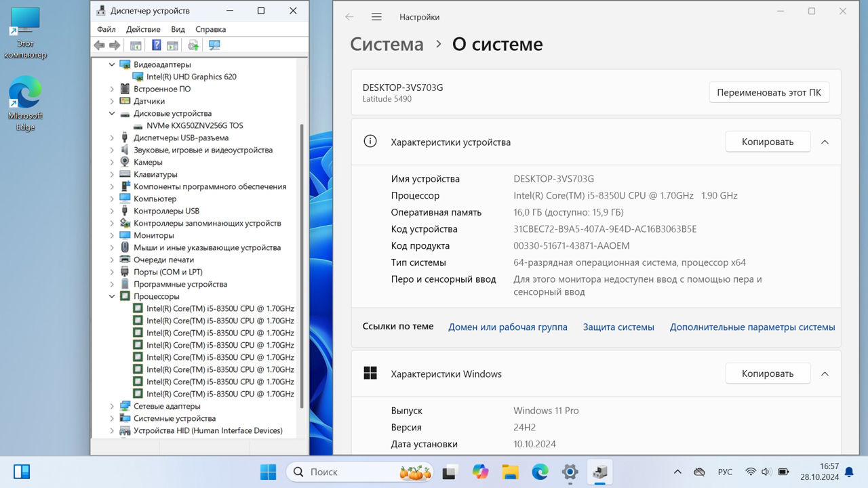
Task: Click РУС language indicator
Action: coord(725,472)
